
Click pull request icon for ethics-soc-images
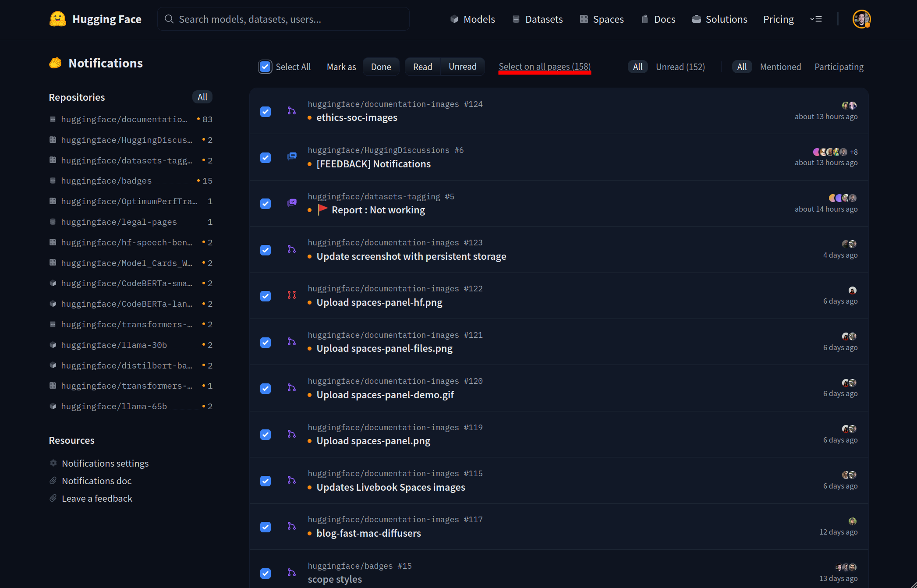coord(291,111)
